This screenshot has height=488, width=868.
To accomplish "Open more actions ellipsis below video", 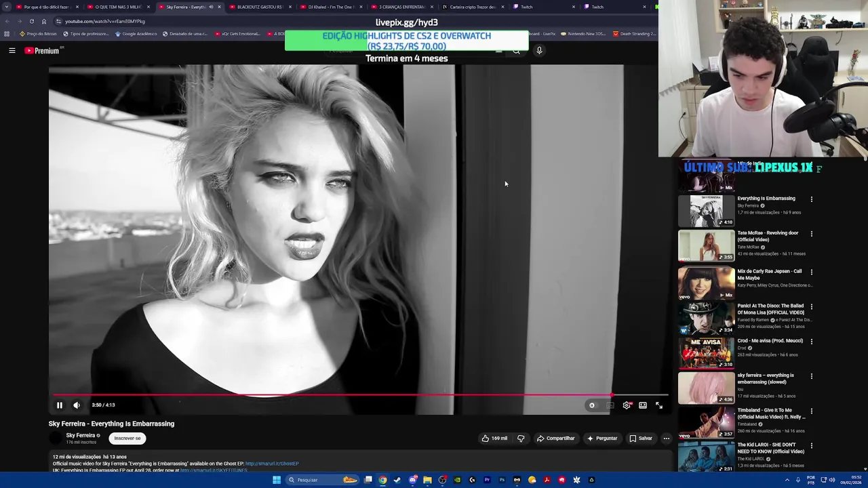I will click(x=667, y=439).
